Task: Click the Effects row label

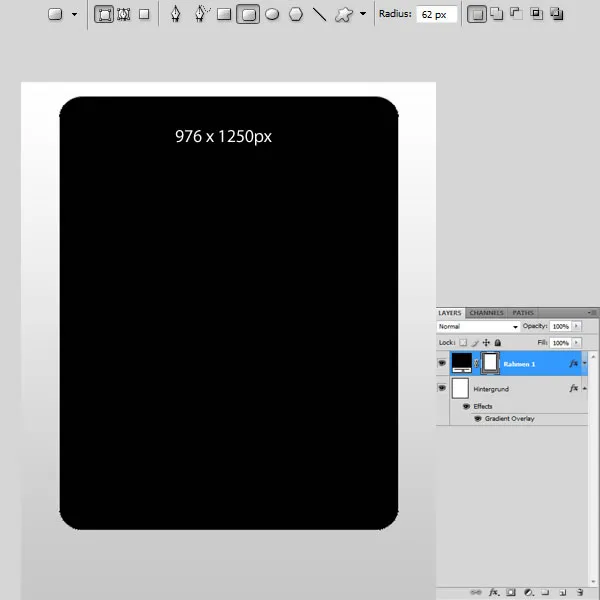Action: [483, 406]
